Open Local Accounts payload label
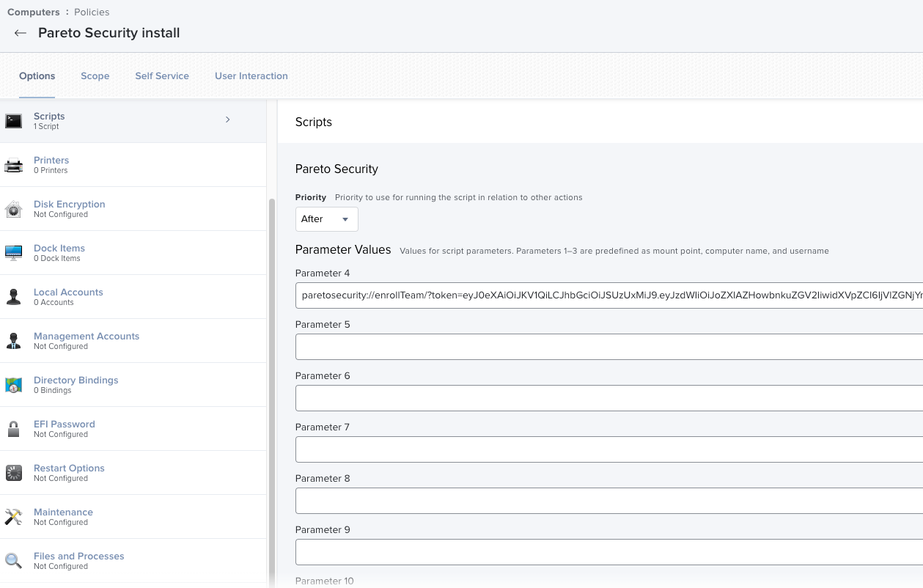Viewport: 923px width, 588px height. click(68, 293)
